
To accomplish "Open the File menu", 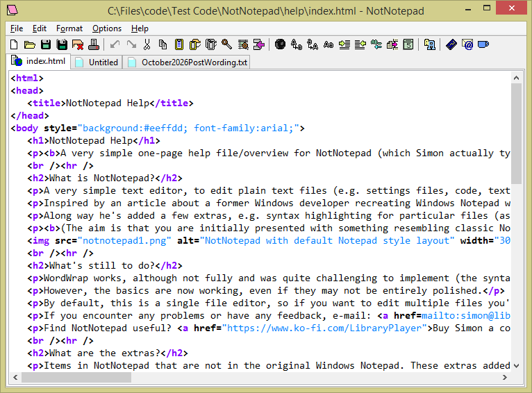I will point(17,28).
